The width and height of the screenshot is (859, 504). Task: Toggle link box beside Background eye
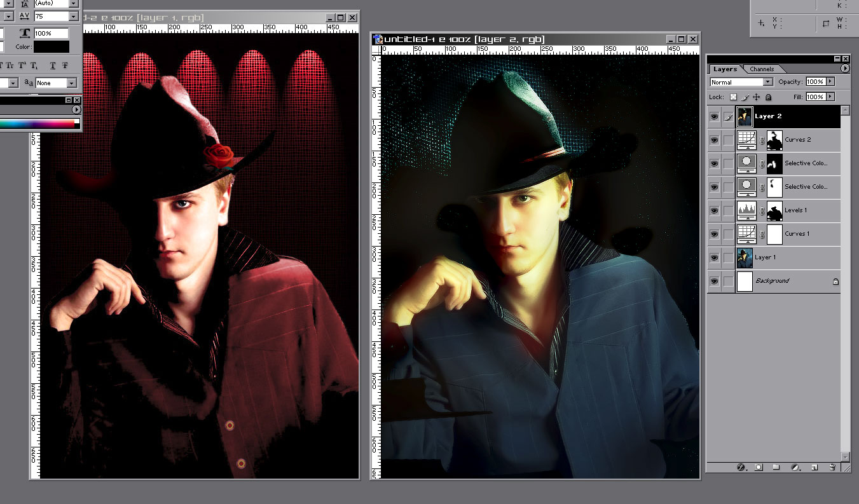pos(727,281)
